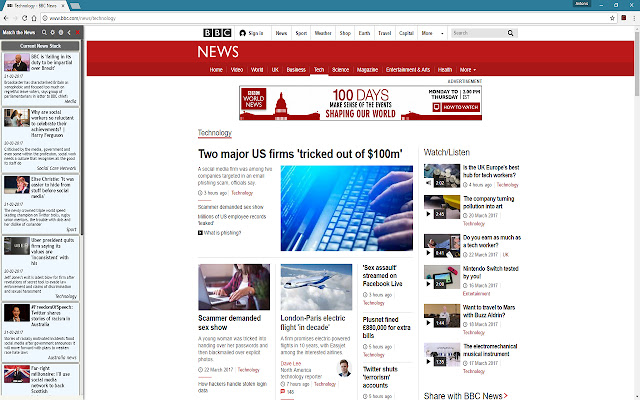This screenshot has height=400, width=640.
Task: Play 'Want to travel to Mars with Buzz Aldrin' video
Action: 442,316
